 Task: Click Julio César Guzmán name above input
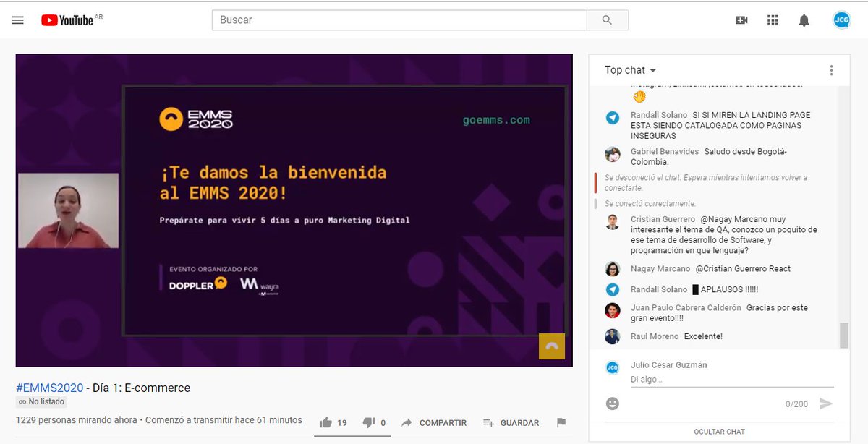[669, 365]
